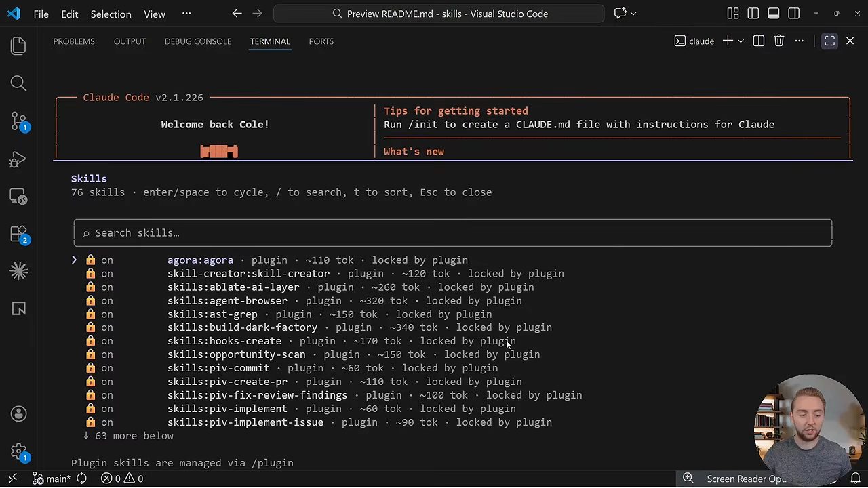Open the Source Control view
This screenshot has height=488, width=868.
pos(18,121)
